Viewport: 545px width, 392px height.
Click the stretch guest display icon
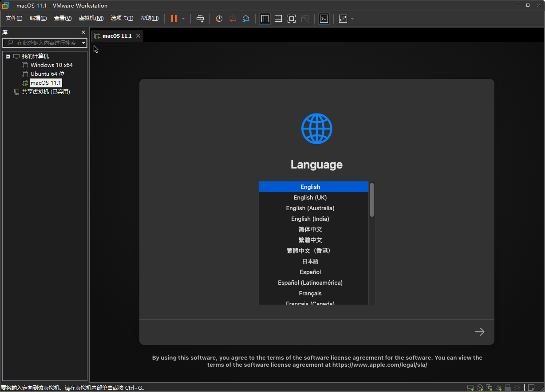pyautogui.click(x=343, y=19)
